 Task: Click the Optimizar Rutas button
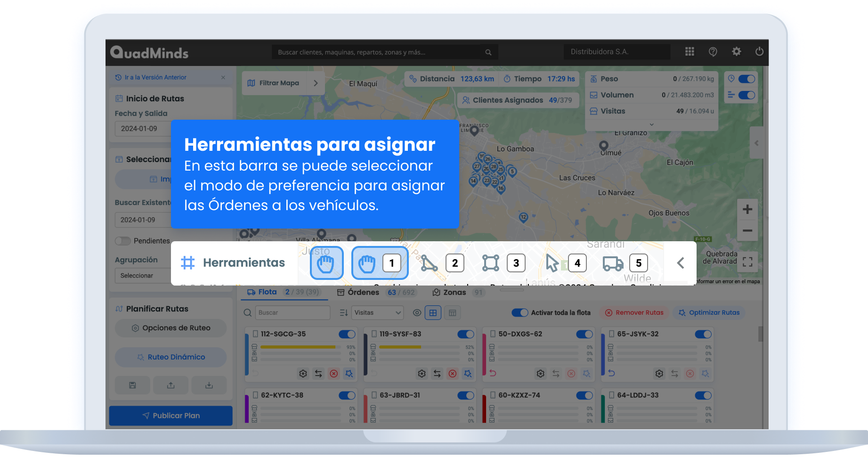click(708, 312)
